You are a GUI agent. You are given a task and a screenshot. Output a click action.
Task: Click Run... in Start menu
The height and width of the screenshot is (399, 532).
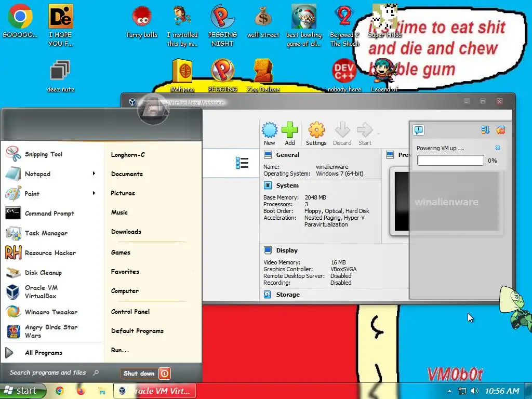click(120, 350)
